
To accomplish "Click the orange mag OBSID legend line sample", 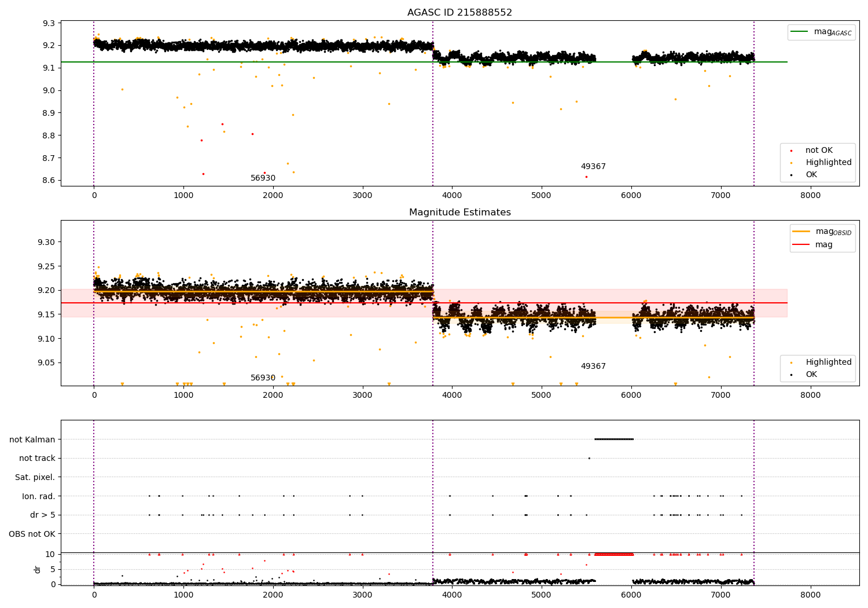I will [x=801, y=232].
